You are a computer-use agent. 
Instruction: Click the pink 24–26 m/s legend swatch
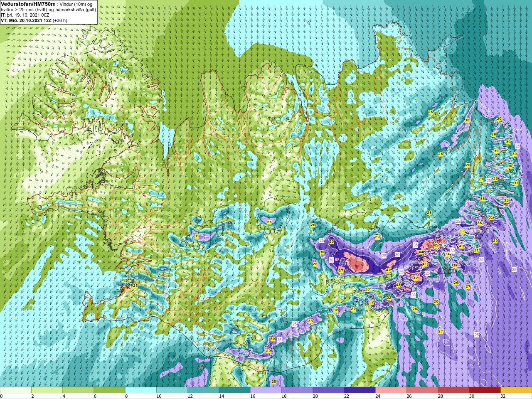(391, 390)
